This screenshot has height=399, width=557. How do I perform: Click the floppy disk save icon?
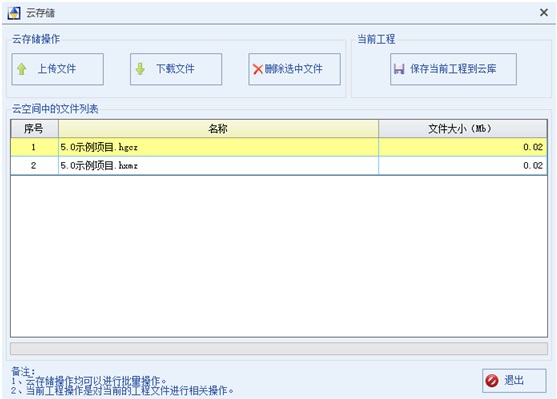click(399, 69)
